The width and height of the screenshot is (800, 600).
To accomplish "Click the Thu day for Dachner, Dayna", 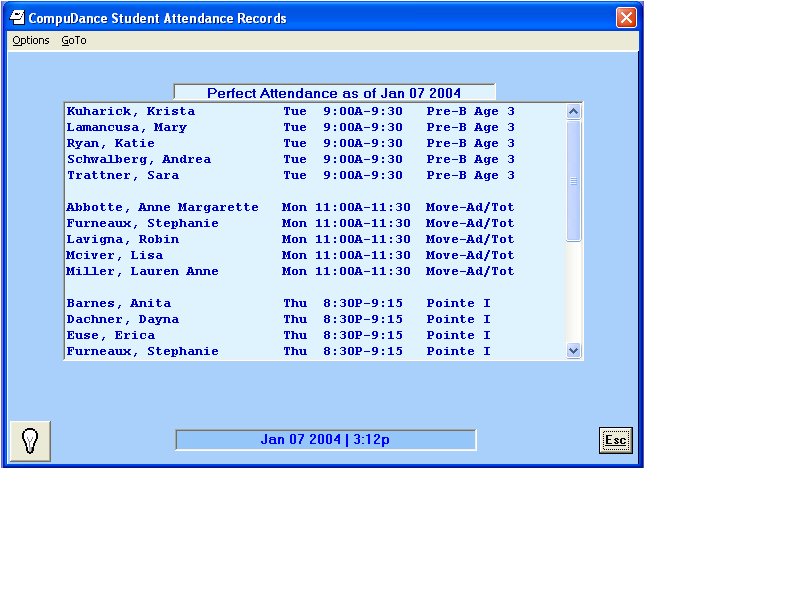I will [x=295, y=319].
